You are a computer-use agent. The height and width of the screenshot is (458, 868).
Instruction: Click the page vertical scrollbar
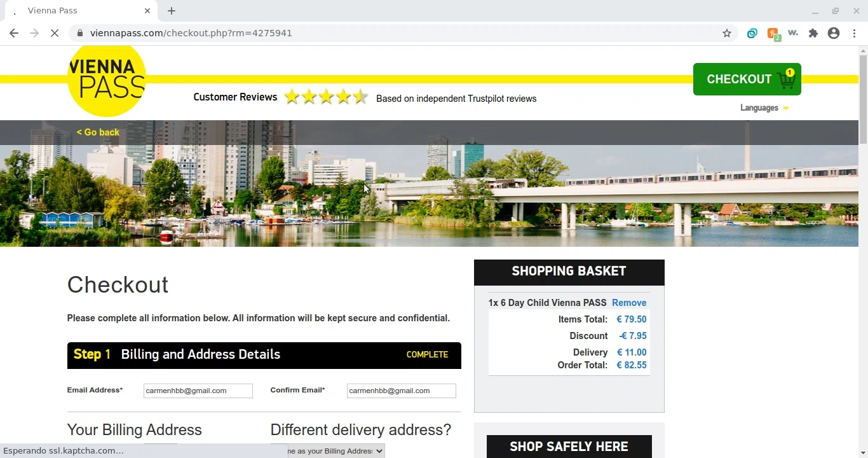(863, 99)
